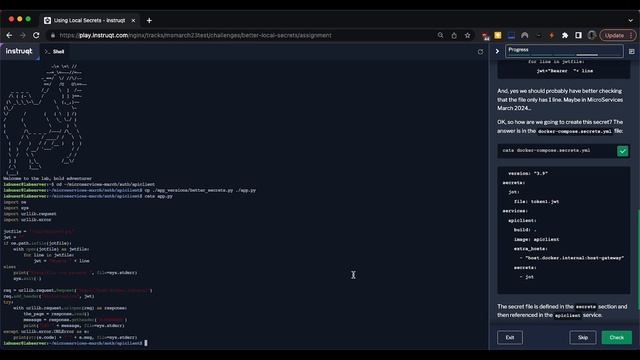The width and height of the screenshot is (640, 360).
Task: Collapse the assignment sidebar with the chevron
Action: pyautogui.click(x=497, y=51)
